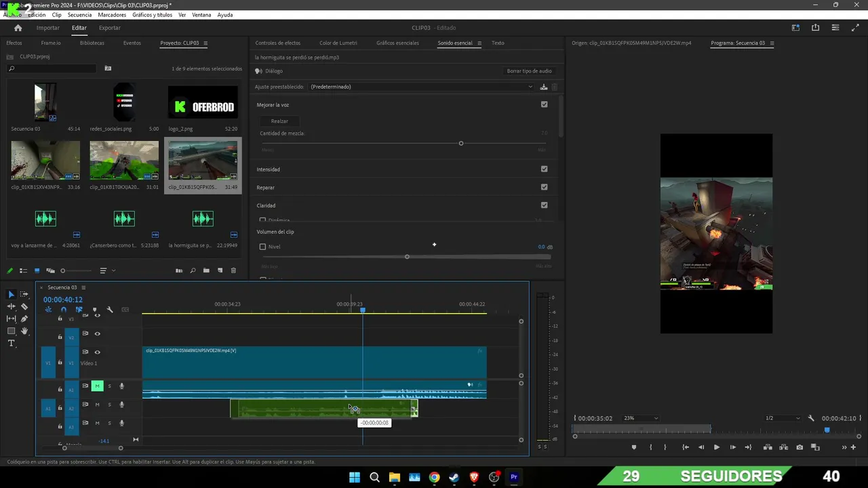Open the Secuencia 03 timeline panel menu

83,287
